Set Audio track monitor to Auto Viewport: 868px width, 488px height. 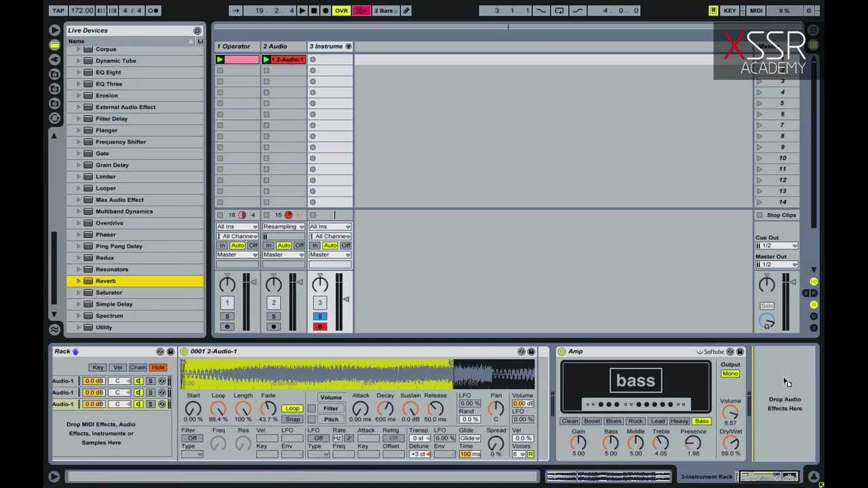tap(283, 245)
